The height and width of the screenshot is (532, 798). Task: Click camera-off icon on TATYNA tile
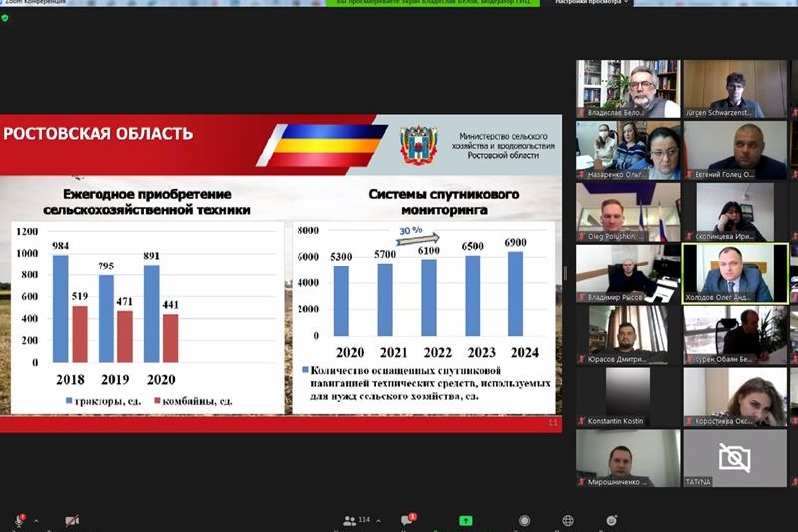click(x=734, y=458)
